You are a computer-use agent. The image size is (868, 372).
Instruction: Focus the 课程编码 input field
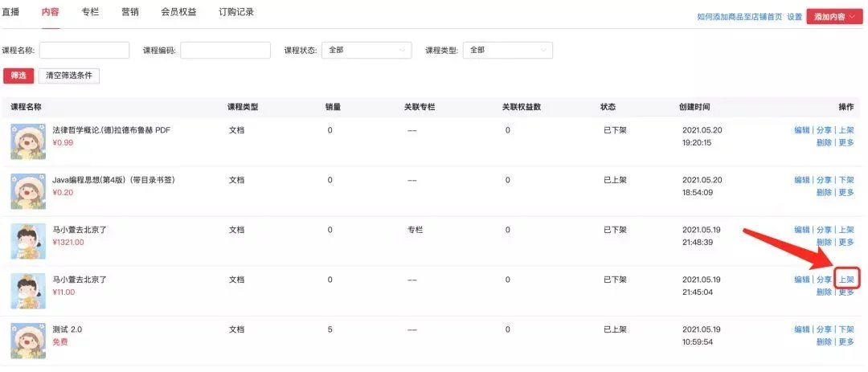(x=225, y=50)
